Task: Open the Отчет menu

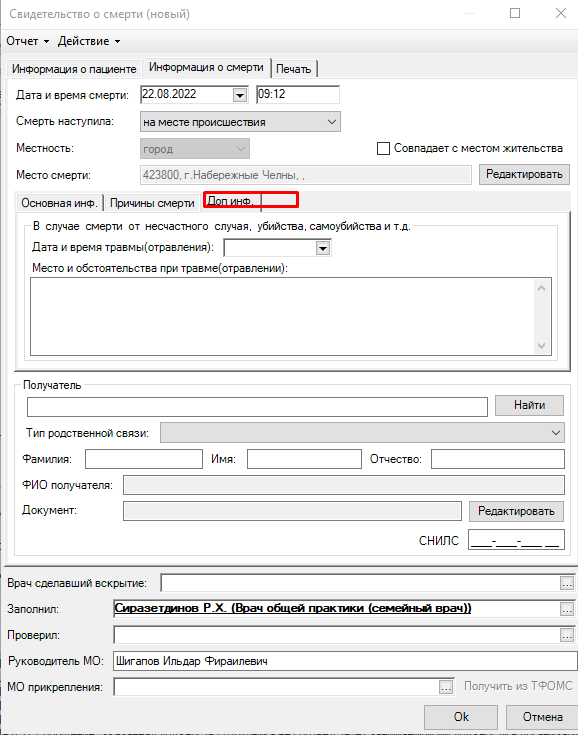Action: pyautogui.click(x=27, y=41)
